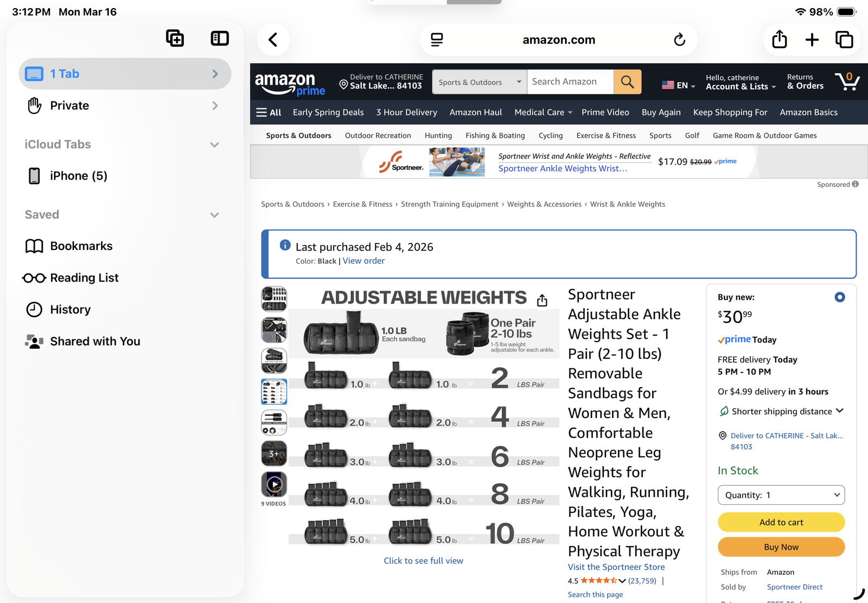The width and height of the screenshot is (868, 603).
Task: Go back to the previous page
Action: [273, 40]
